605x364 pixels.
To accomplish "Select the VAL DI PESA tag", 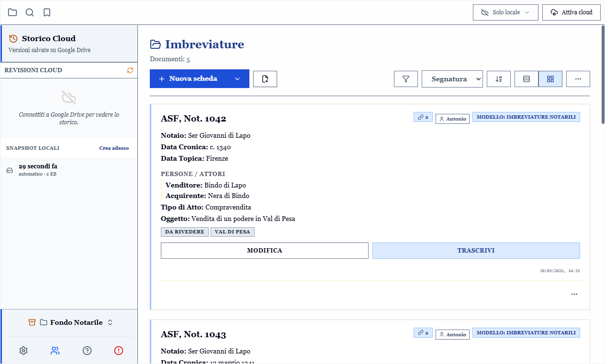I will [233, 232].
